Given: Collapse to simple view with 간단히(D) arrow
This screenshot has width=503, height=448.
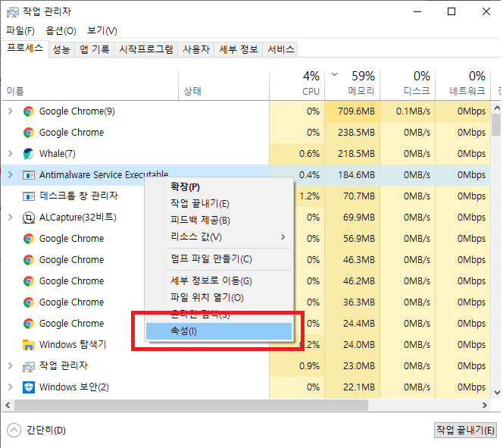Looking at the screenshot, I should (14, 431).
